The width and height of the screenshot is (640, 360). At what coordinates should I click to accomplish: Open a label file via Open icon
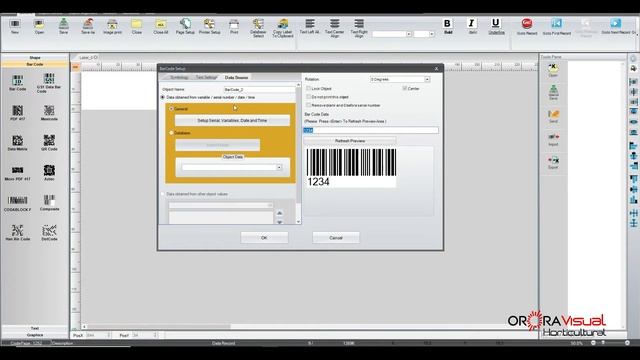point(39,26)
